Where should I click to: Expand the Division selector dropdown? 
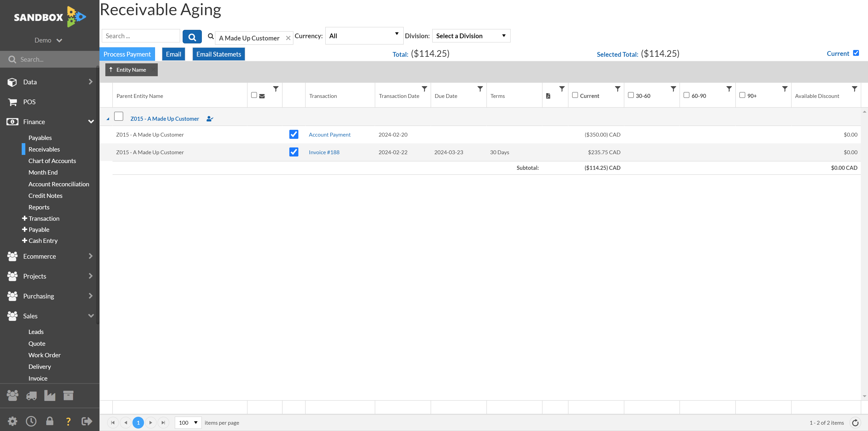tap(503, 36)
